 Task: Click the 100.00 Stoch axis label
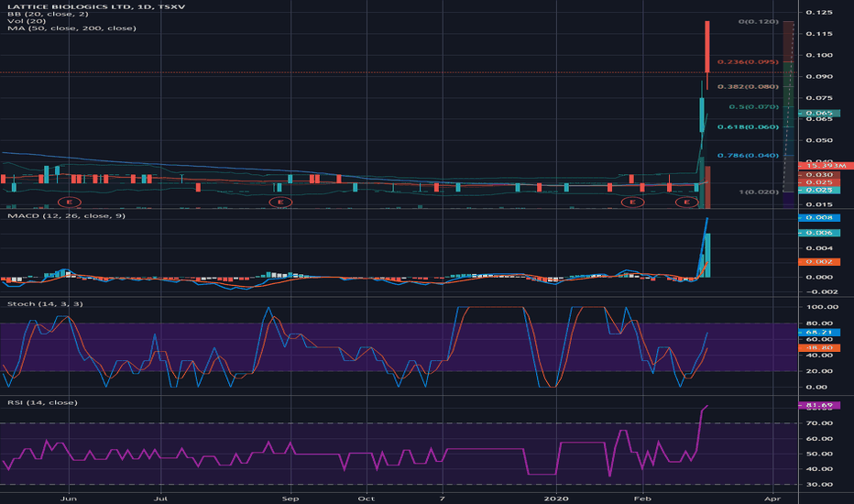coord(821,307)
